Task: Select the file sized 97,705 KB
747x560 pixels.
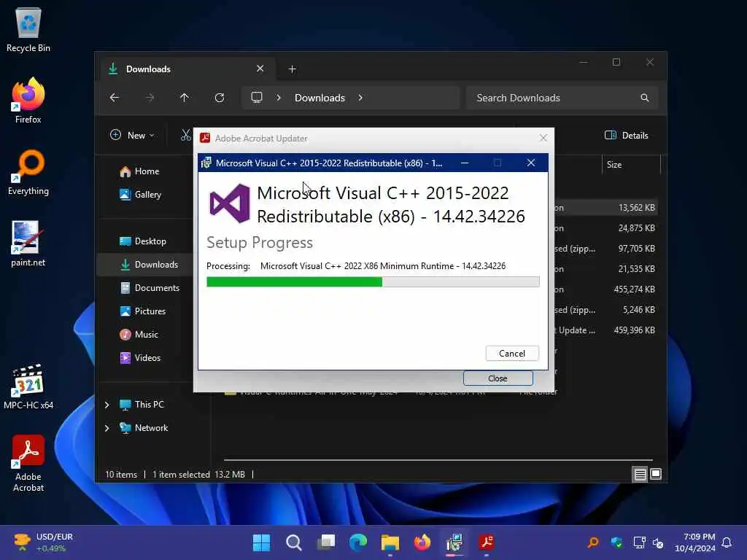Action: click(636, 249)
